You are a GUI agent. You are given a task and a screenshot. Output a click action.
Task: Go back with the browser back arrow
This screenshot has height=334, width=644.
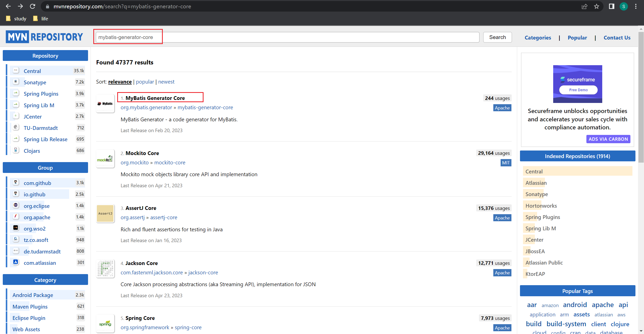pyautogui.click(x=8, y=6)
